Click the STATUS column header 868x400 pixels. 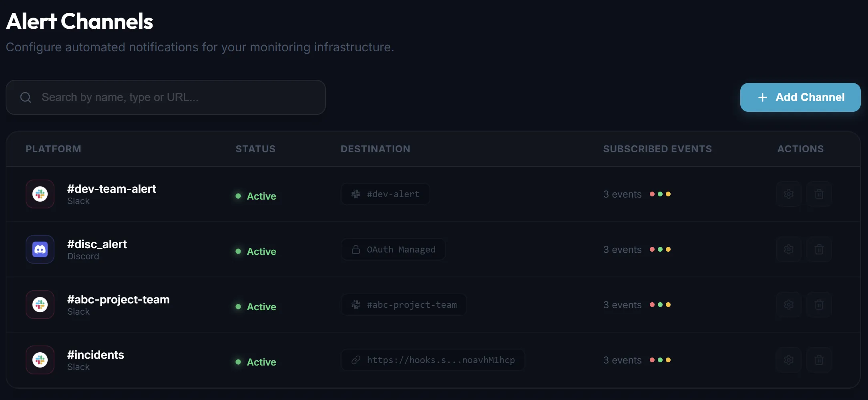coord(255,149)
